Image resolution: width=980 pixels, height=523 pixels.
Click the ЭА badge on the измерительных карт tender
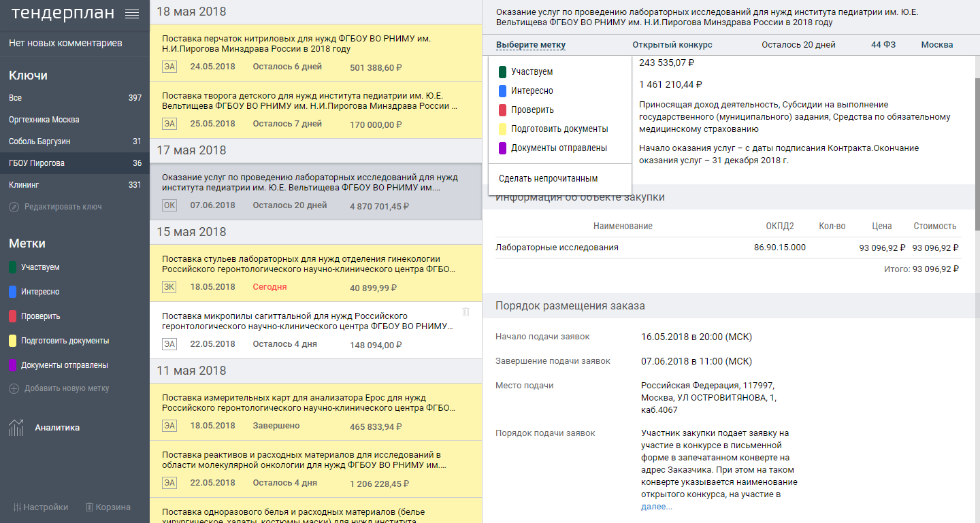click(169, 426)
